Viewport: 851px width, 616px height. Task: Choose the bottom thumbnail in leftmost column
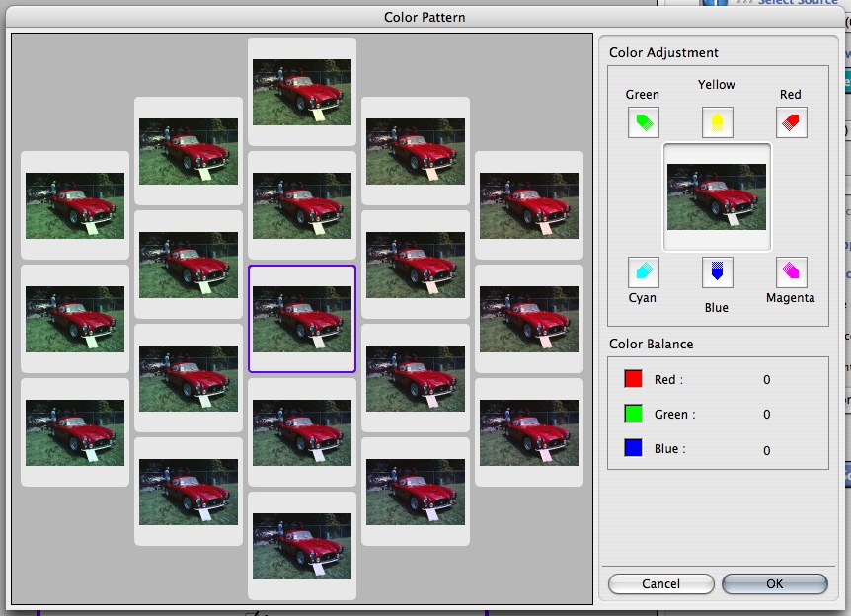point(75,432)
